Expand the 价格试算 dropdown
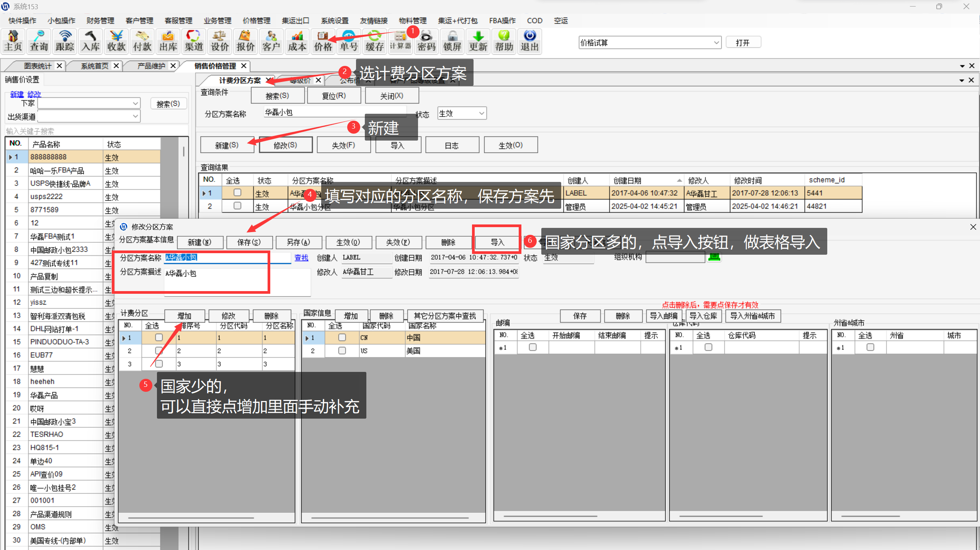The image size is (980, 550). click(716, 43)
